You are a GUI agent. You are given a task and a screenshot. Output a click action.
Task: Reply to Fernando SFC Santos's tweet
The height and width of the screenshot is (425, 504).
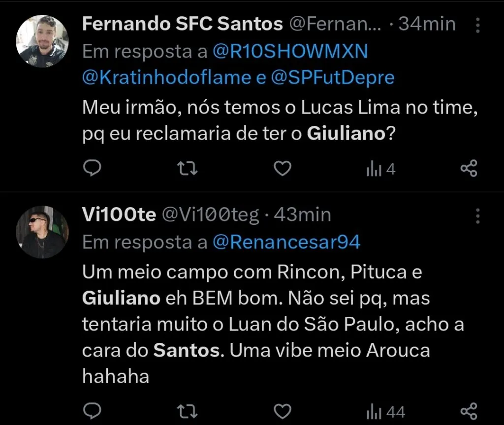point(93,168)
